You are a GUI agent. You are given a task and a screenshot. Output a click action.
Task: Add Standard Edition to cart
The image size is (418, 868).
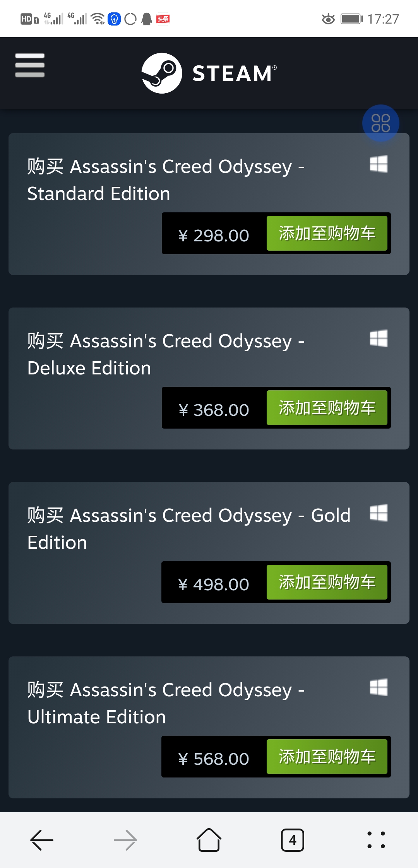pos(327,233)
